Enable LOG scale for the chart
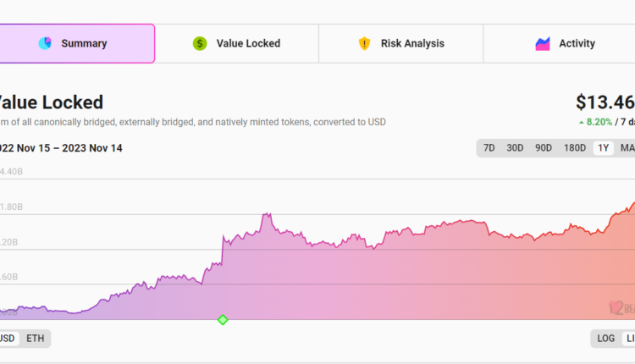The image size is (635, 364). tap(606, 339)
